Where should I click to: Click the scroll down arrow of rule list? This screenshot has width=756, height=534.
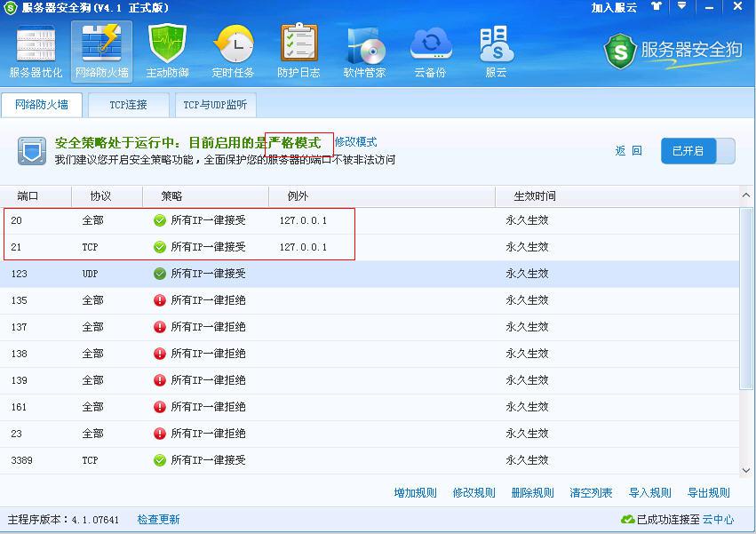click(746, 470)
